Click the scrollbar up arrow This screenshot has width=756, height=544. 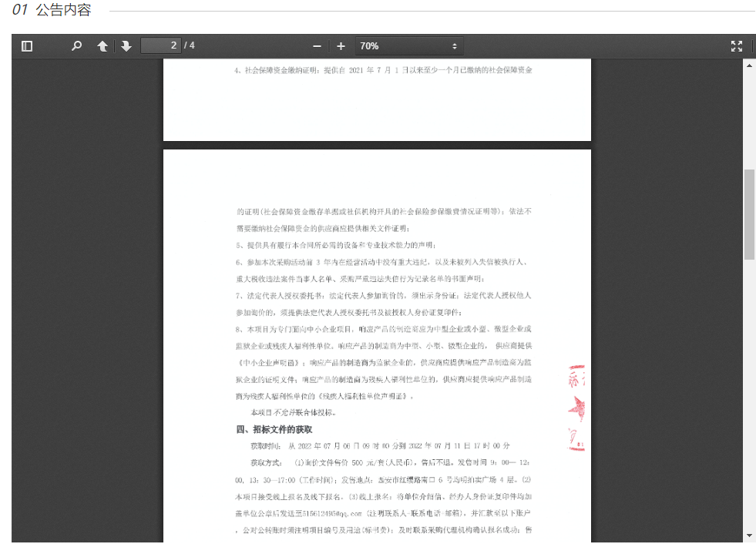tap(749, 65)
